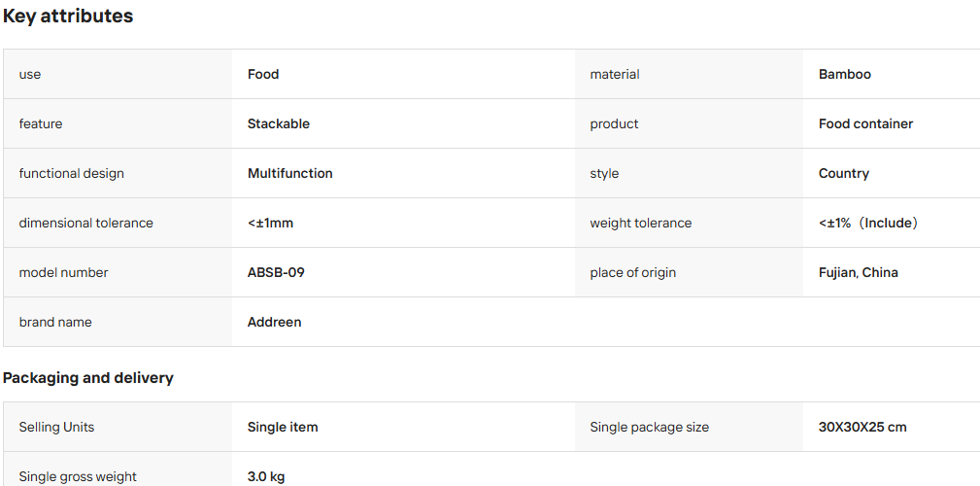Click the place of origin label
The image size is (980, 486).
pos(632,273)
